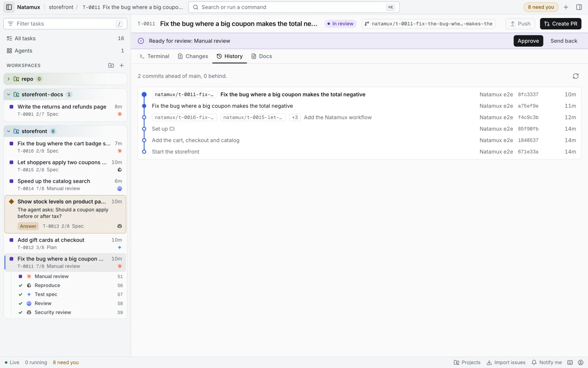
Task: Open task Add gift cards at checkout
Action: click(x=65, y=244)
